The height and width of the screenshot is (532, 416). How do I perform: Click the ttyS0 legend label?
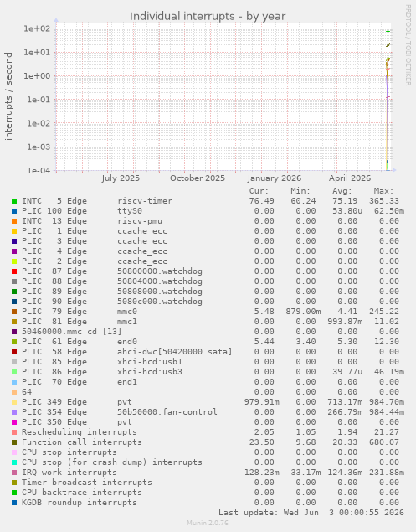coord(130,211)
